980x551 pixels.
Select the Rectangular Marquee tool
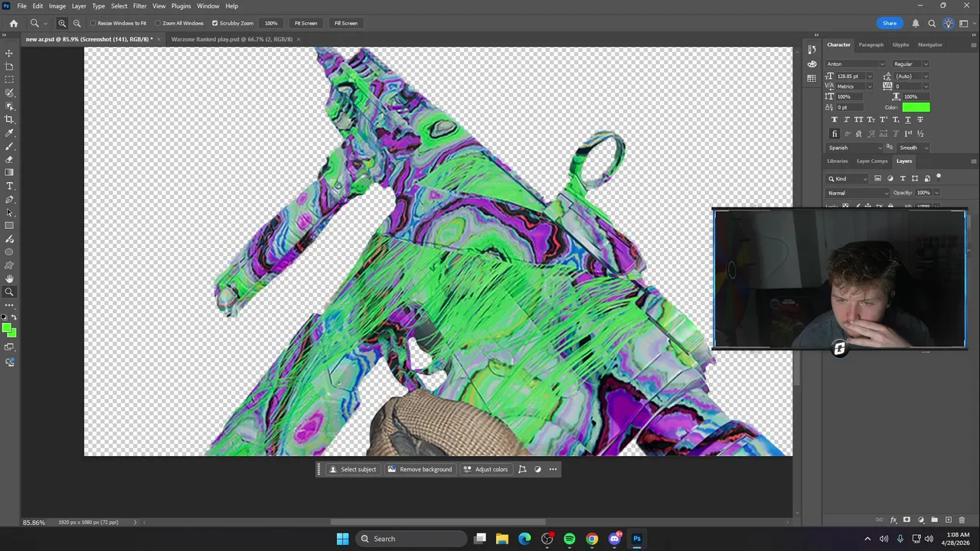click(x=9, y=80)
